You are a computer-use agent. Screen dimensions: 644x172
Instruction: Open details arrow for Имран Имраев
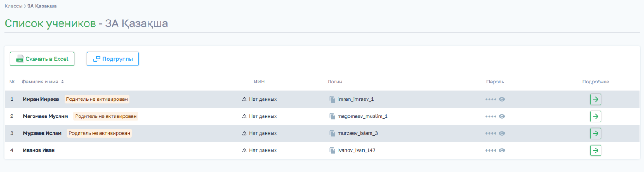[x=596, y=99]
